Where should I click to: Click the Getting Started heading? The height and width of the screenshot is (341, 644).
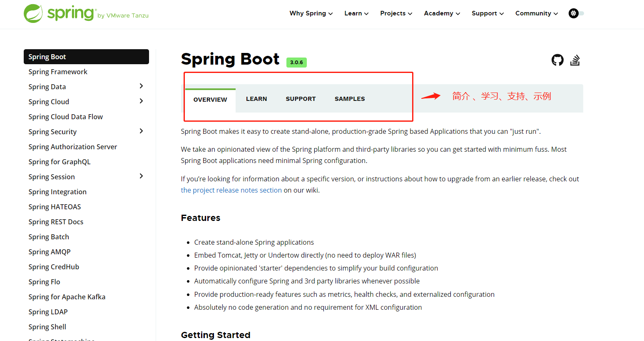216,335
